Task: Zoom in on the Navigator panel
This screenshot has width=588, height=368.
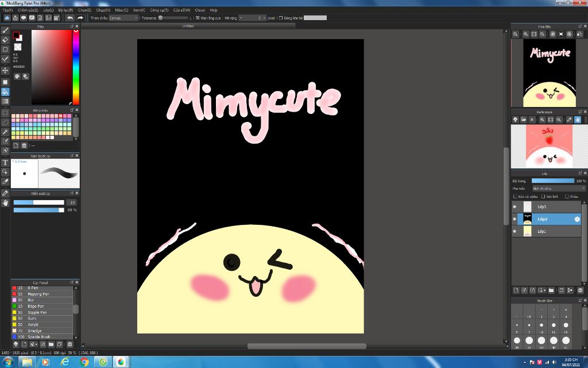Action: (x=526, y=34)
